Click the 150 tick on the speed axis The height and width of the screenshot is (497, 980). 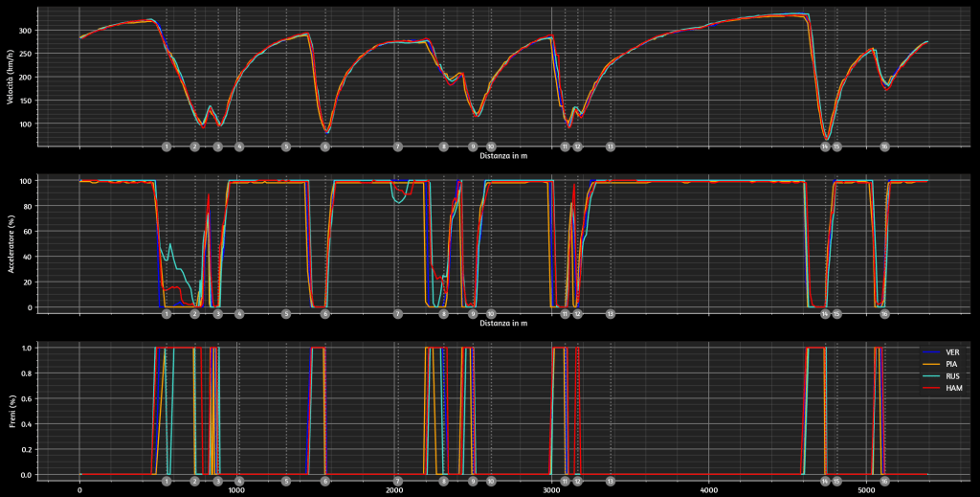point(27,100)
